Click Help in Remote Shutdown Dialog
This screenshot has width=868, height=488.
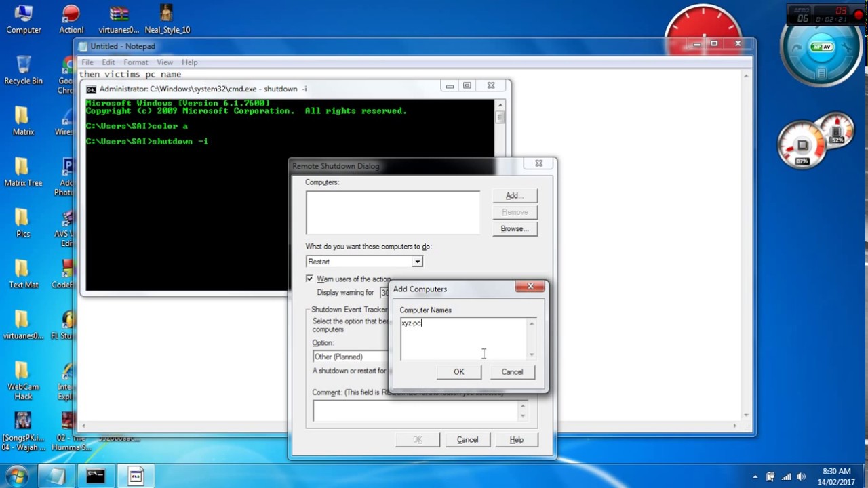517,439
